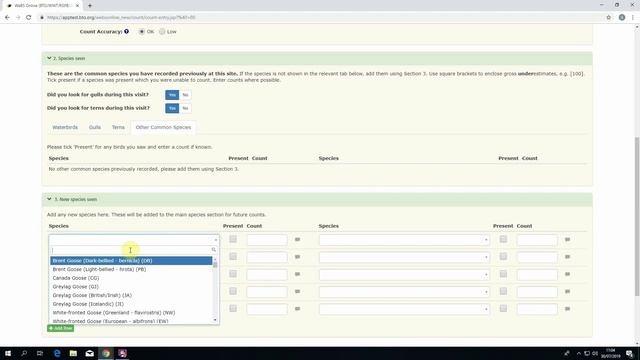Open the Waterbirds tab

click(x=65, y=127)
